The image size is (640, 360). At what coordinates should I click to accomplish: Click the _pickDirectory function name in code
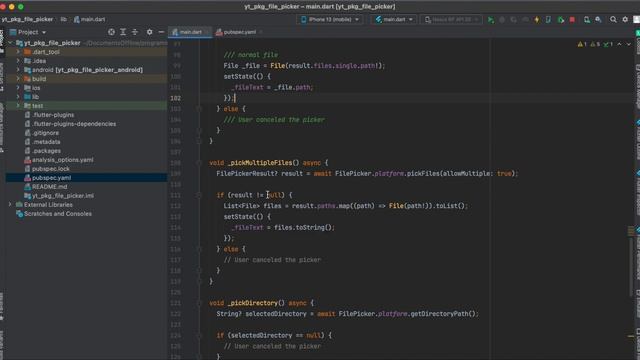click(x=253, y=303)
